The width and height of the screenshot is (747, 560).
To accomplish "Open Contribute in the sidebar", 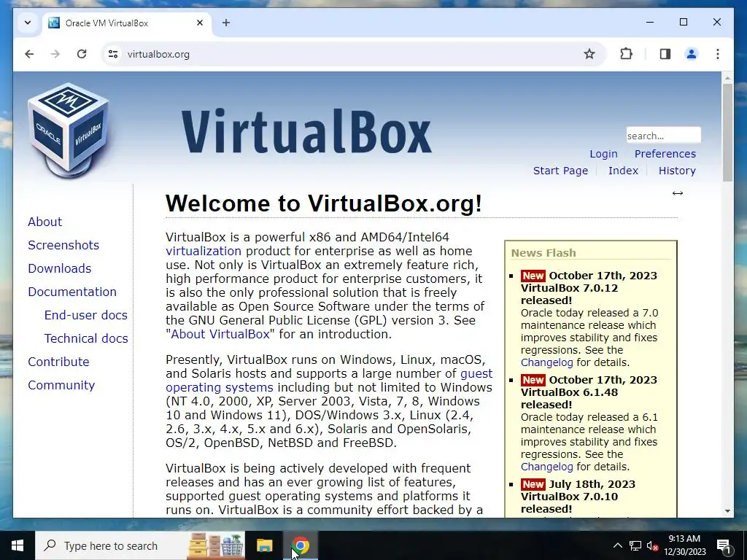I will click(x=58, y=362).
